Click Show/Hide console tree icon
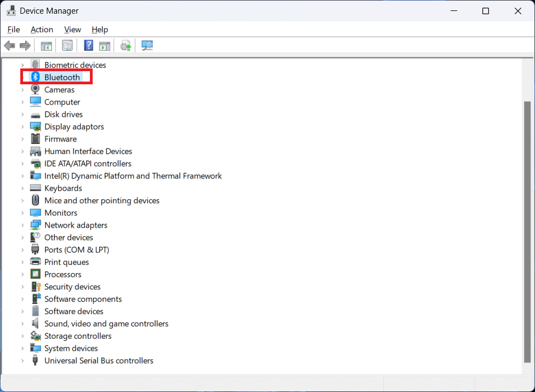 point(47,46)
